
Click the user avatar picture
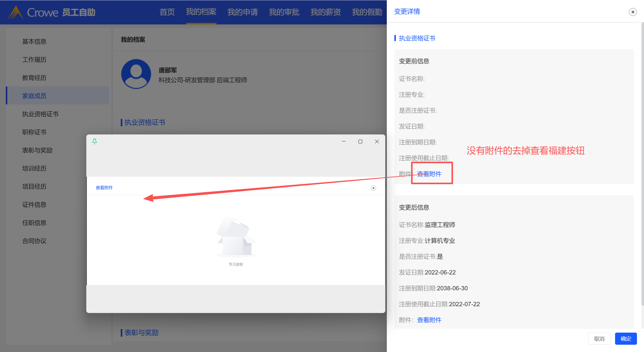click(136, 74)
